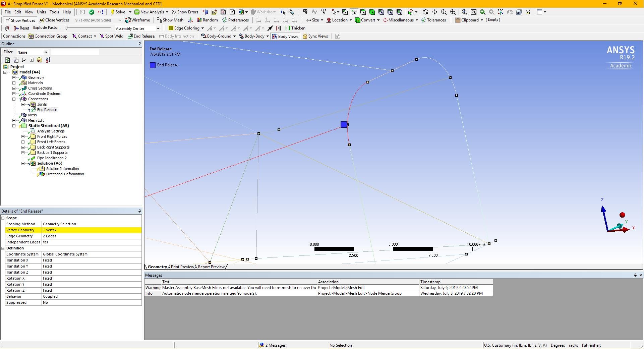Screen dimensions: 644x349
Task: Select the Edge selection filter icon
Action: (x=354, y=12)
